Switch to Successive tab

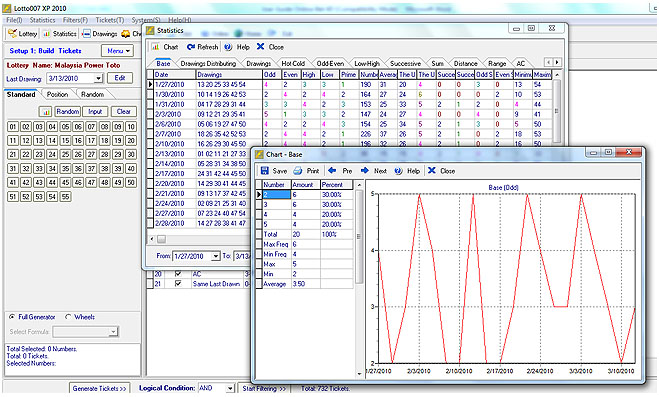tap(405, 63)
